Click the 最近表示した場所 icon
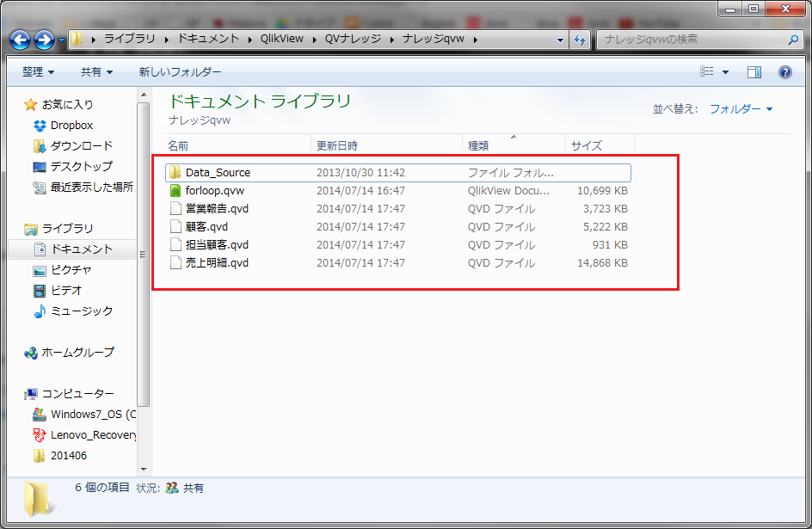This screenshot has width=812, height=529. pyautogui.click(x=40, y=188)
